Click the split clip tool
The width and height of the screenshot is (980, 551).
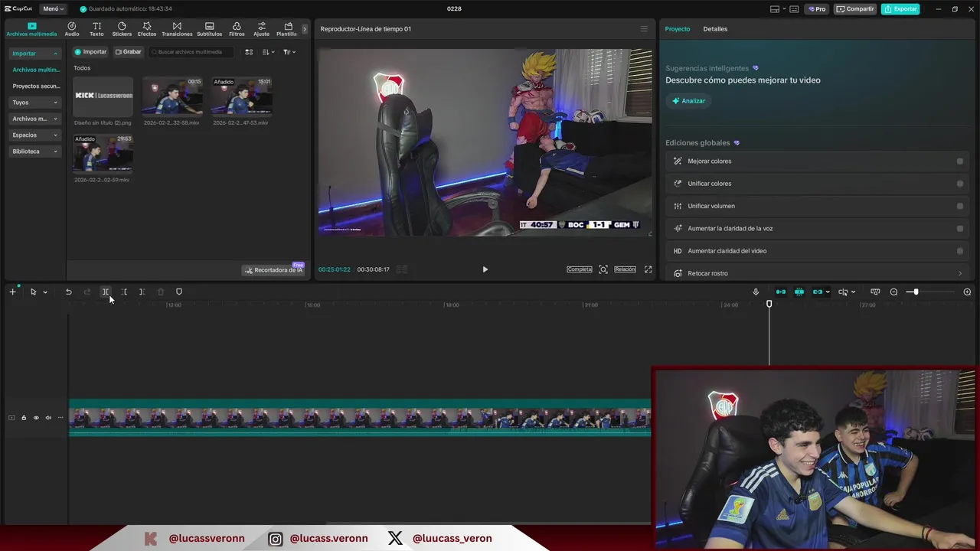(106, 292)
